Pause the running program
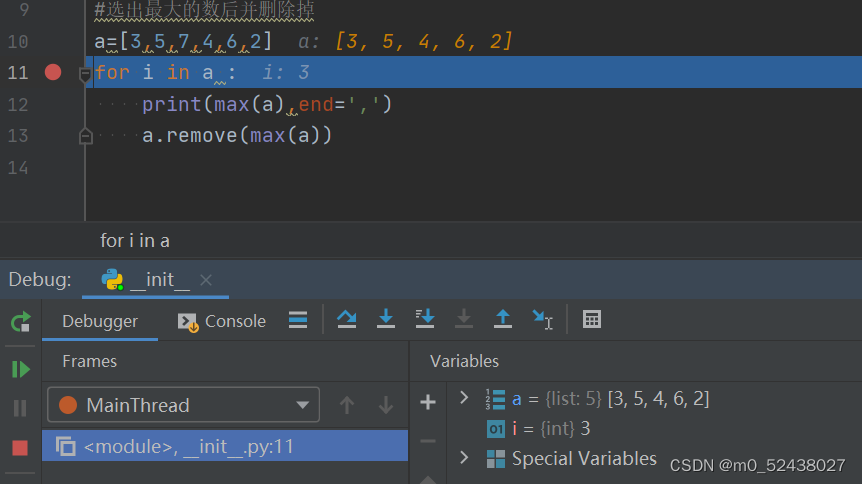Viewport: 862px width, 484px height. tap(20, 408)
